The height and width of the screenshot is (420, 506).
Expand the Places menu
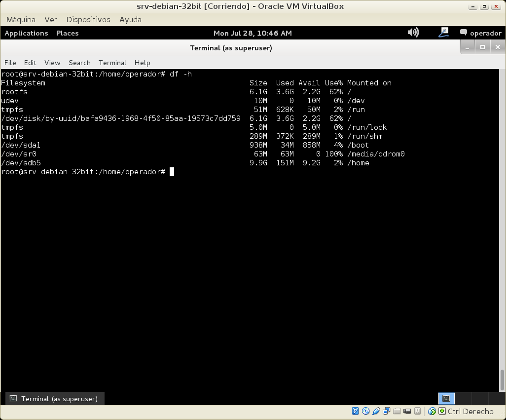pyautogui.click(x=67, y=33)
